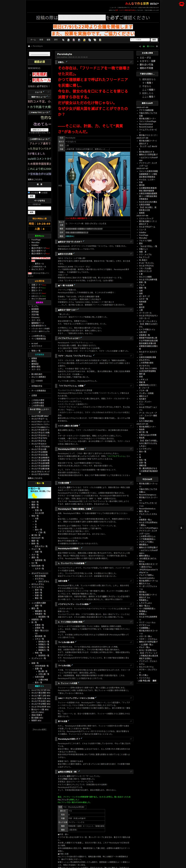Select the AND検索 radio button
The width and height of the screenshot is (186, 868).
[x=29, y=192]
